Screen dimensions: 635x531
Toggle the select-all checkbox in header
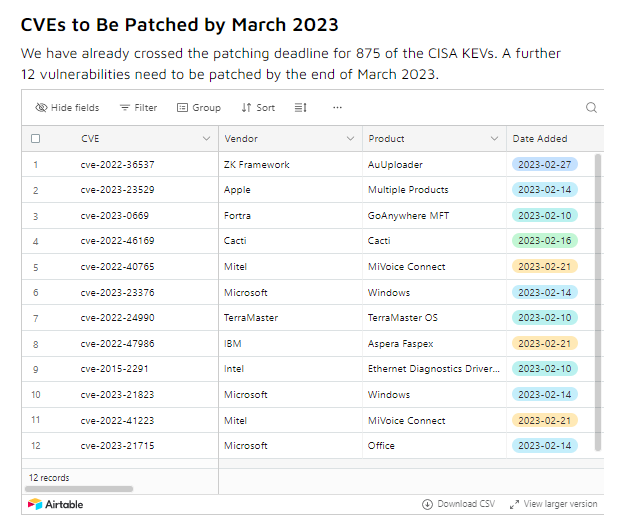(36, 139)
